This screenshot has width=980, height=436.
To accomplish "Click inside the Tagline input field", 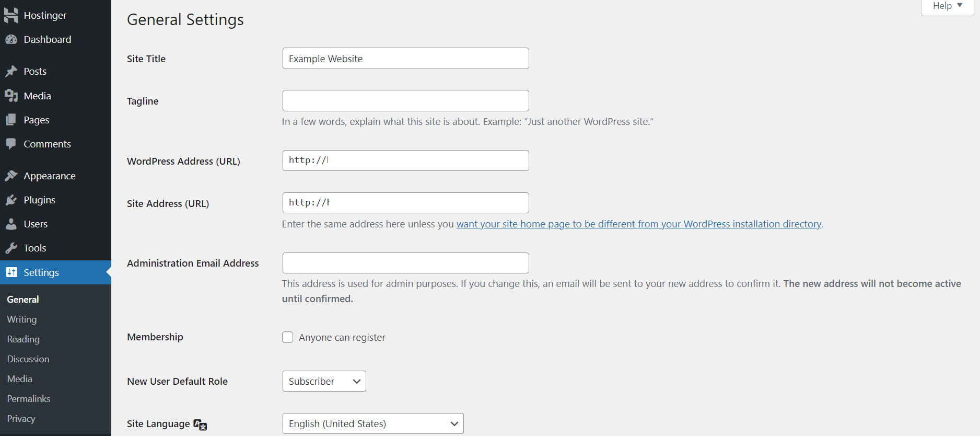I will (405, 100).
